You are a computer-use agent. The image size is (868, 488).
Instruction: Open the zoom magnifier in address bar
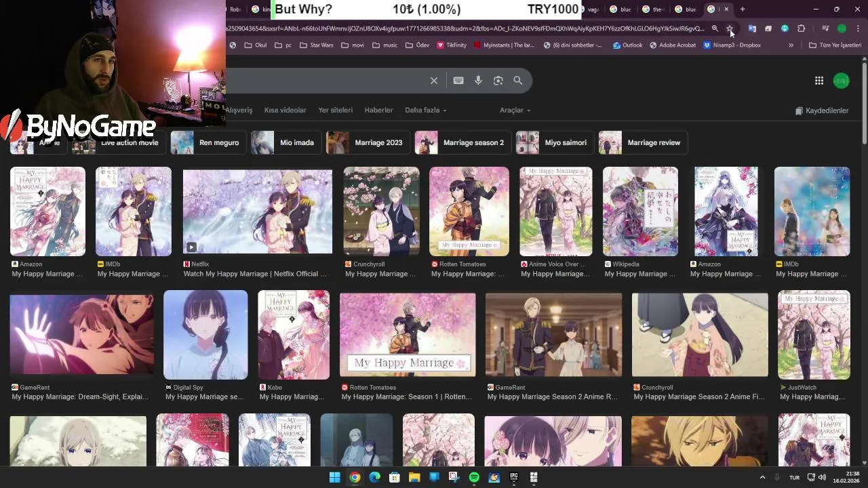(x=715, y=28)
